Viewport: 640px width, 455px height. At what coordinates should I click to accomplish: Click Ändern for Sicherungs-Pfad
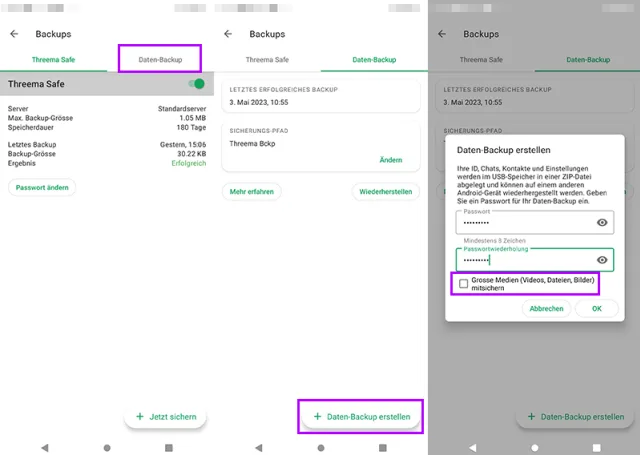tap(391, 160)
